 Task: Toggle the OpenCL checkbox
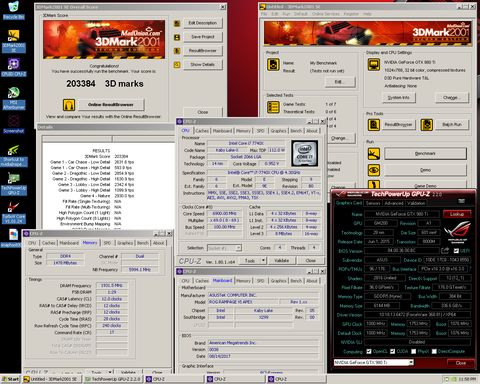click(369, 351)
